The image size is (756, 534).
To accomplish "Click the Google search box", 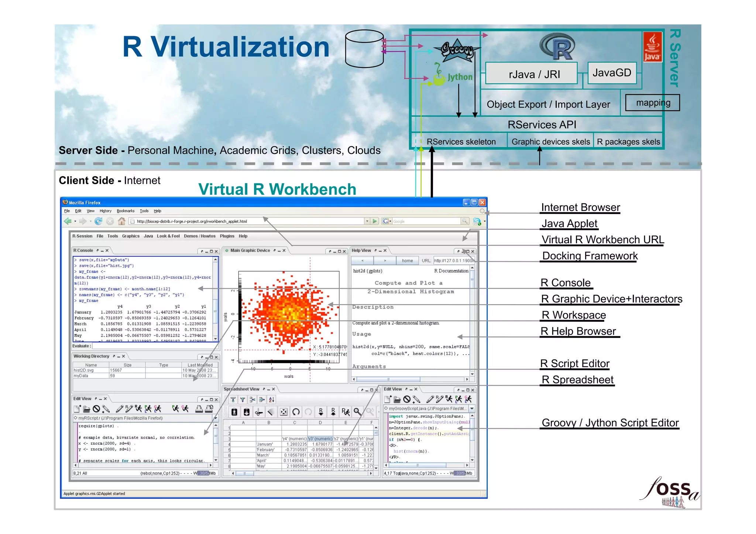I will tap(426, 221).
